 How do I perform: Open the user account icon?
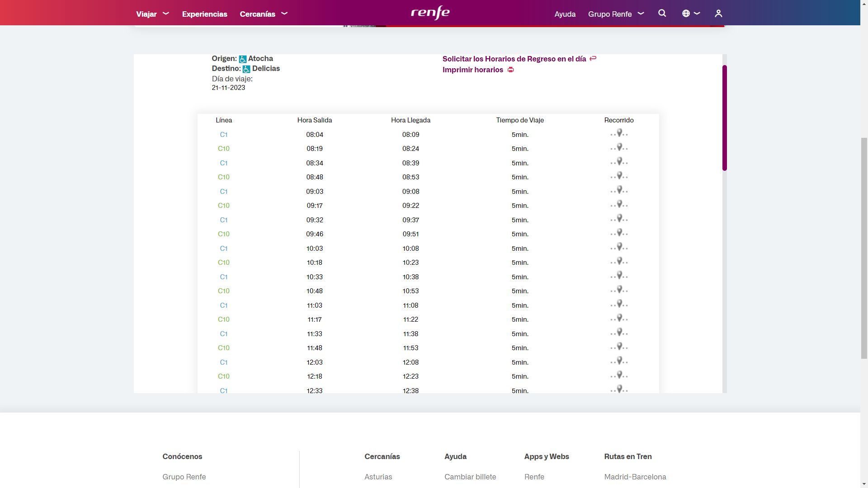pos(718,14)
